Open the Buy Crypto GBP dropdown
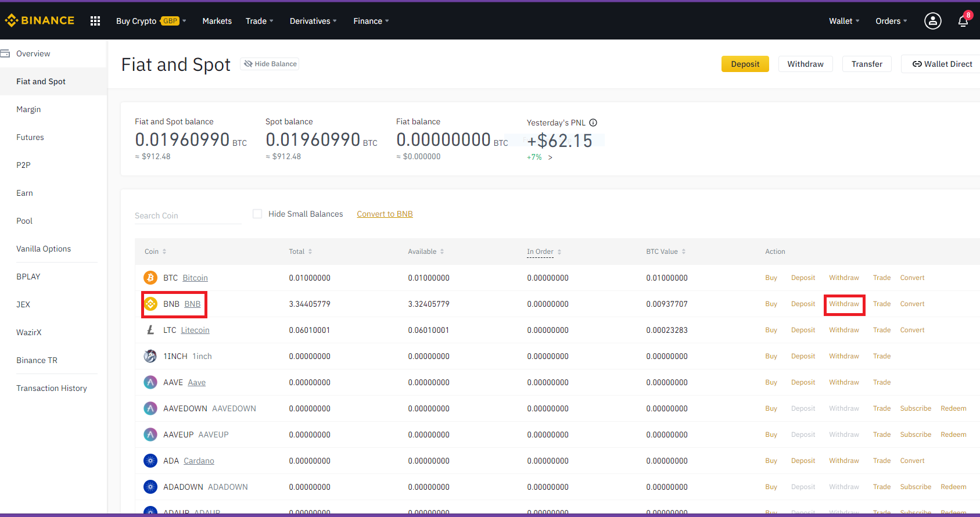Viewport: 980px width, 517px height. (x=150, y=21)
